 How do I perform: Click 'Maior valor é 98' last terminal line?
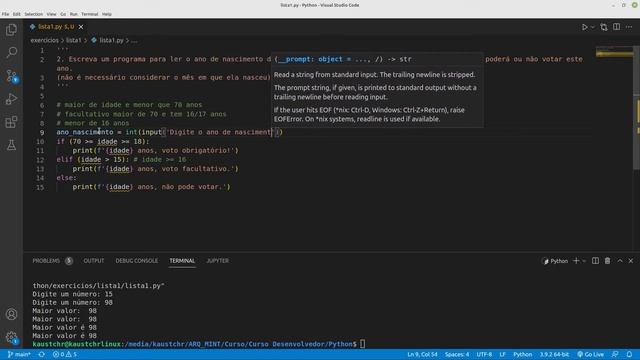click(x=64, y=336)
